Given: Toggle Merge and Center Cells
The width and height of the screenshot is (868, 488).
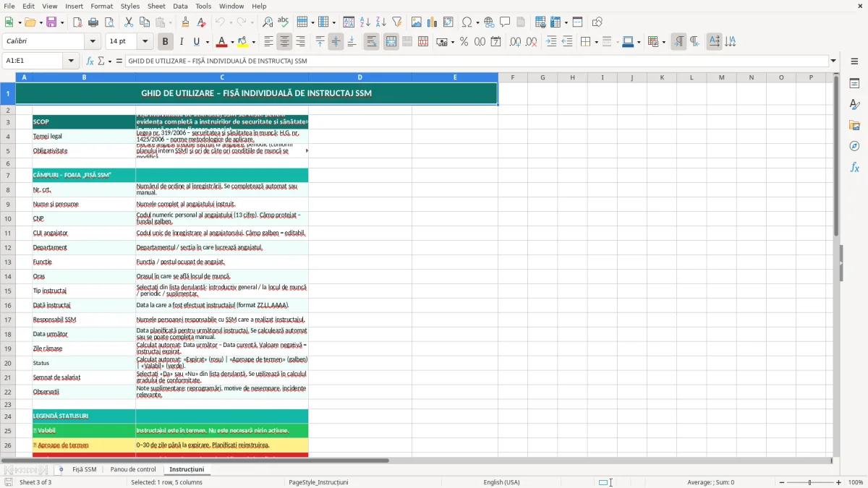Looking at the screenshot, I should (x=391, y=42).
